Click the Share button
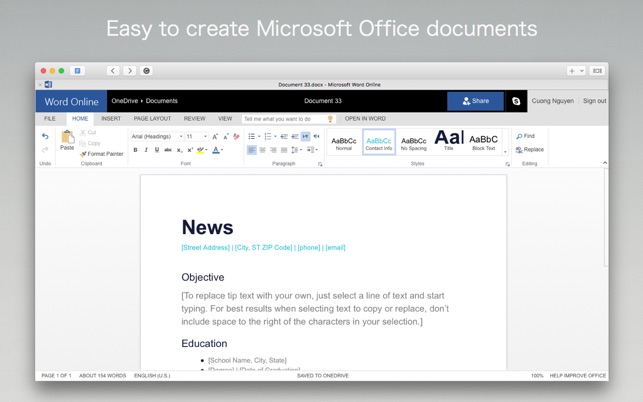Screen dimensions: 643x402 pos(475,101)
